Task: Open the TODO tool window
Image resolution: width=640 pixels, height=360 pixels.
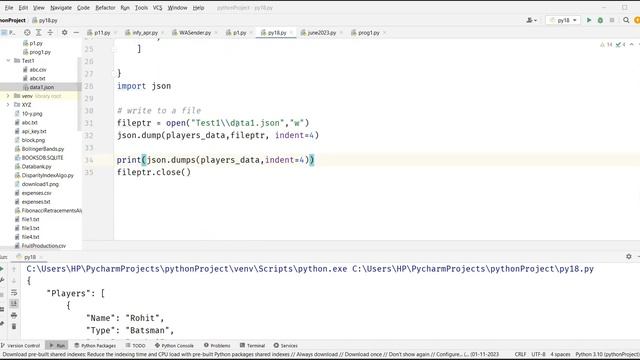Action: (136, 345)
